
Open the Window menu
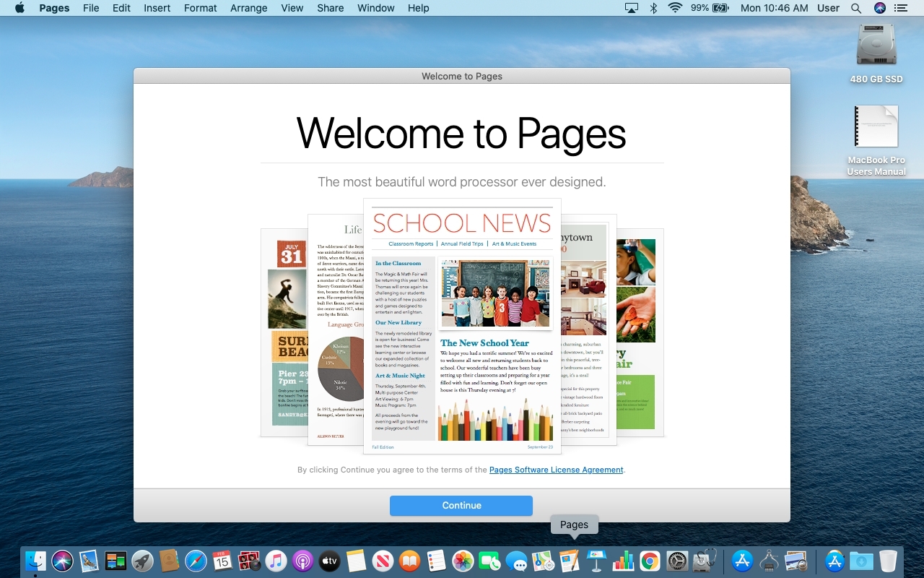[x=375, y=8]
